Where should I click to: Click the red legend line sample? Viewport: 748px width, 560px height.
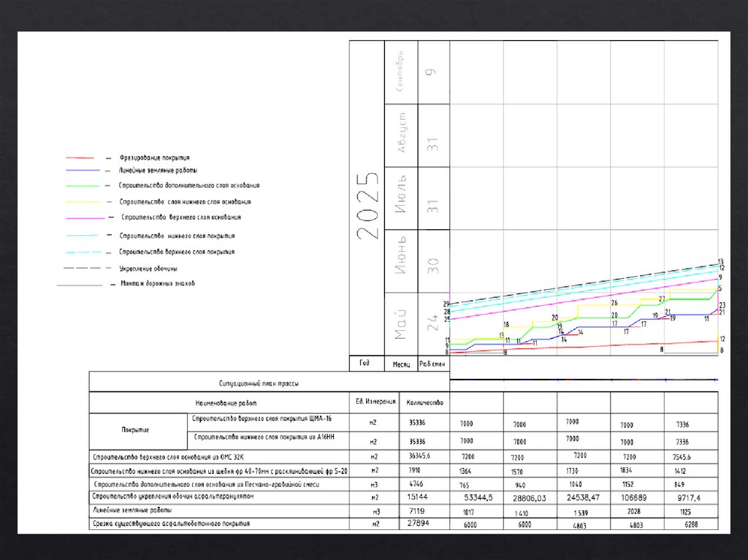(x=80, y=158)
